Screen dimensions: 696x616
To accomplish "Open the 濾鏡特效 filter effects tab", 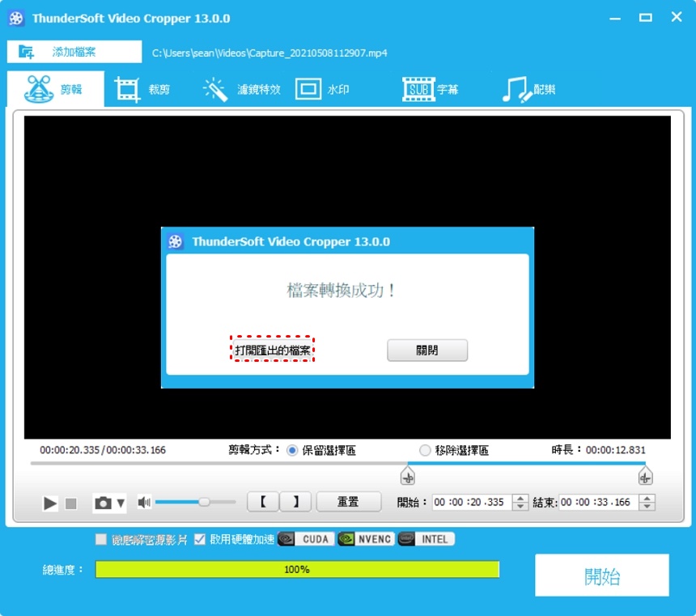I will [241, 90].
